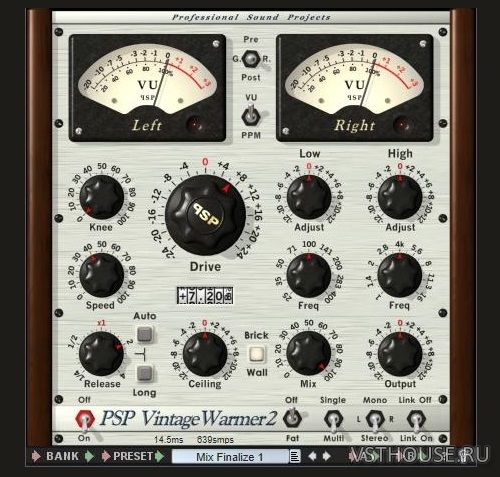Click the Professional Sound Projects header text
Screen dimensions: 500x477
[x=251, y=17]
